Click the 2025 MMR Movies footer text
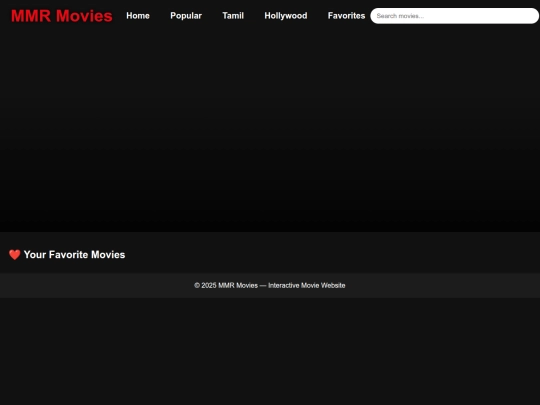Viewport: 540px width, 405px height. tap(270, 285)
